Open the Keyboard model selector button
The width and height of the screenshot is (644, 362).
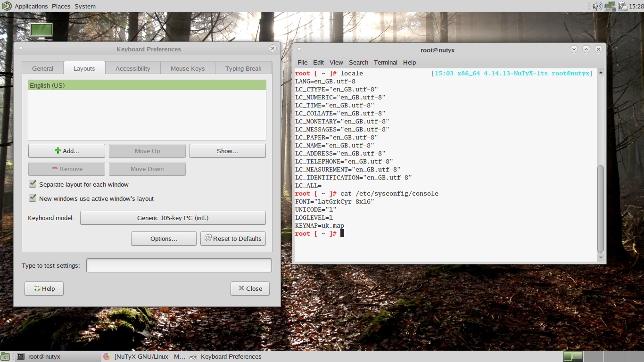click(173, 218)
